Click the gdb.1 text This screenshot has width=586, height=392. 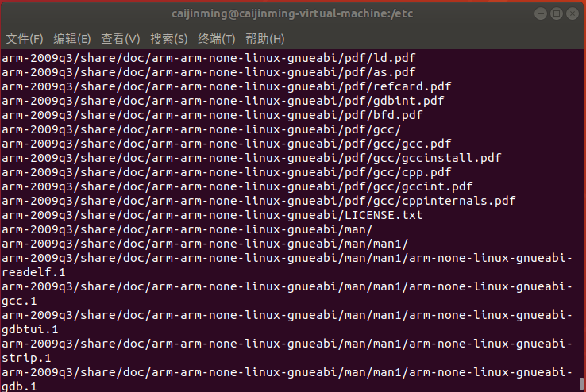[19, 386]
